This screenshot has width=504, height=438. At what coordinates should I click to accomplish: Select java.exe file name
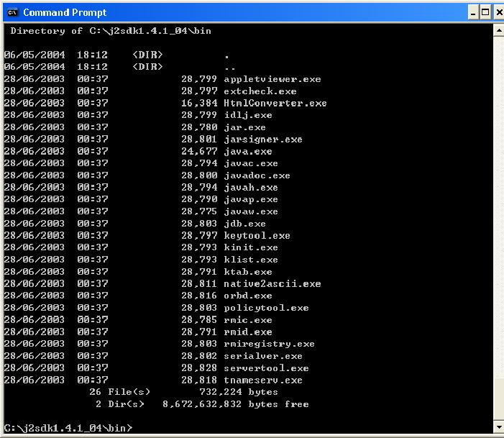coord(248,151)
